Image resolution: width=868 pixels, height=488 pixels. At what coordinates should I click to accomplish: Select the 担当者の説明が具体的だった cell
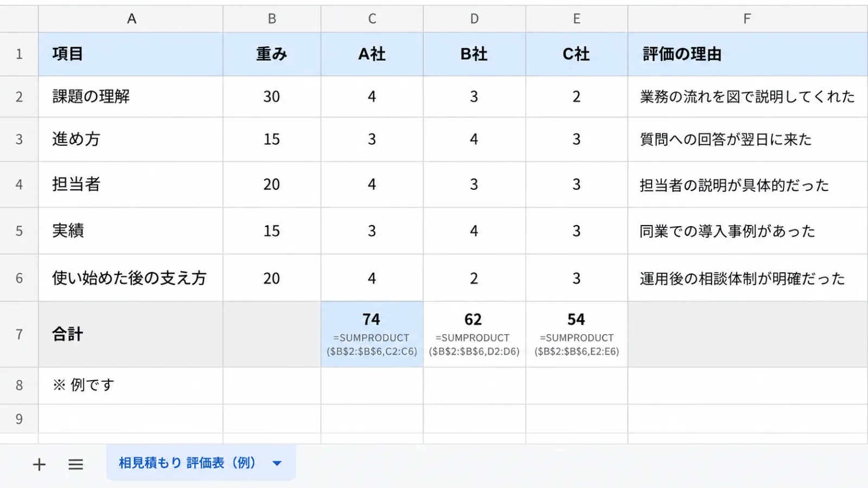coord(748,184)
